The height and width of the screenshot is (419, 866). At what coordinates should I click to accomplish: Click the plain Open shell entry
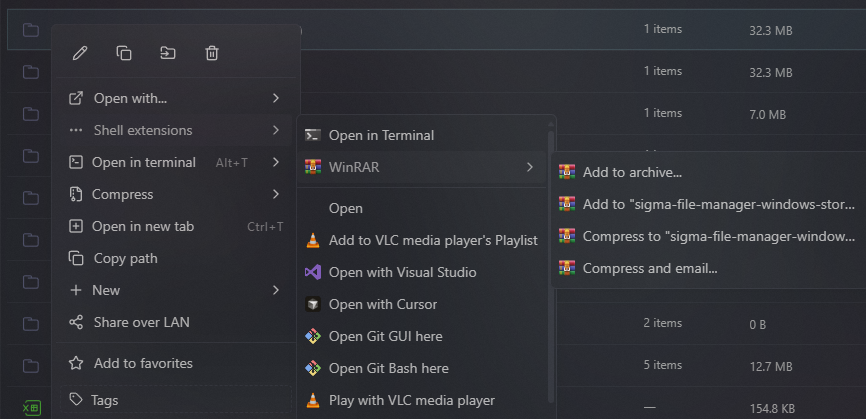tap(423, 208)
